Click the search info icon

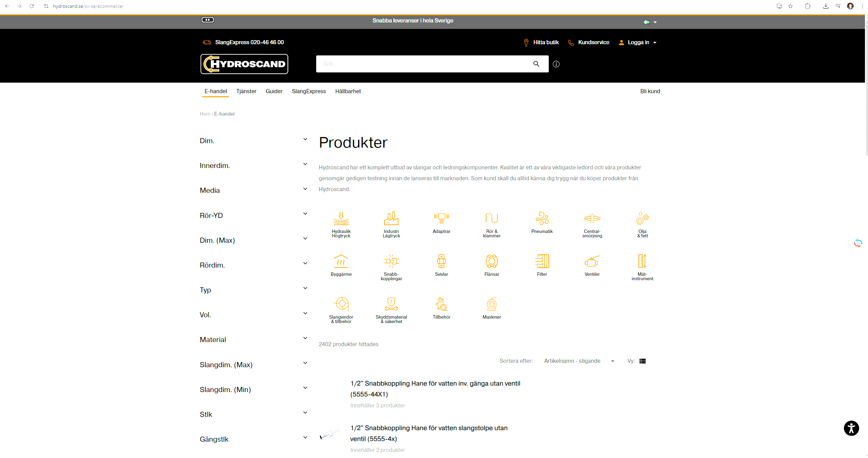click(x=556, y=64)
